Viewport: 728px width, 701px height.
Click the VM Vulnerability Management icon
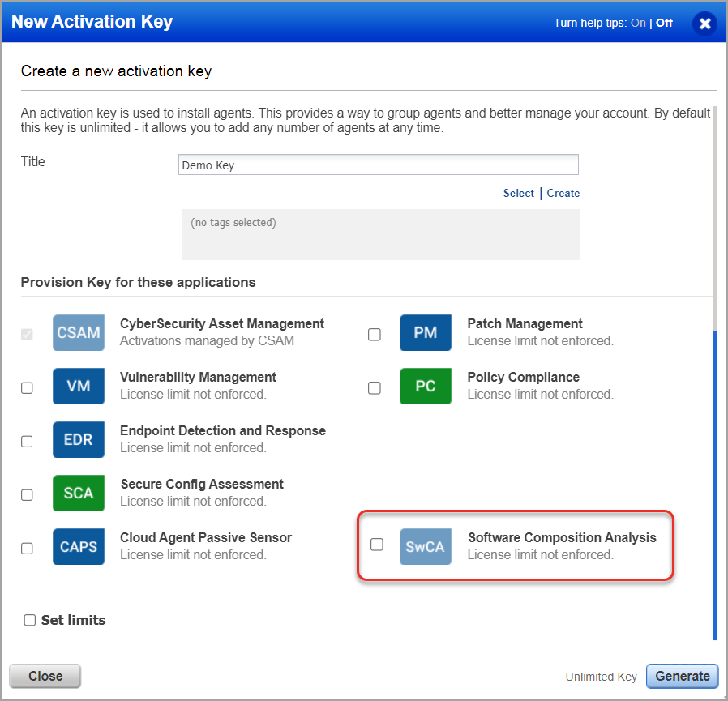click(x=79, y=386)
